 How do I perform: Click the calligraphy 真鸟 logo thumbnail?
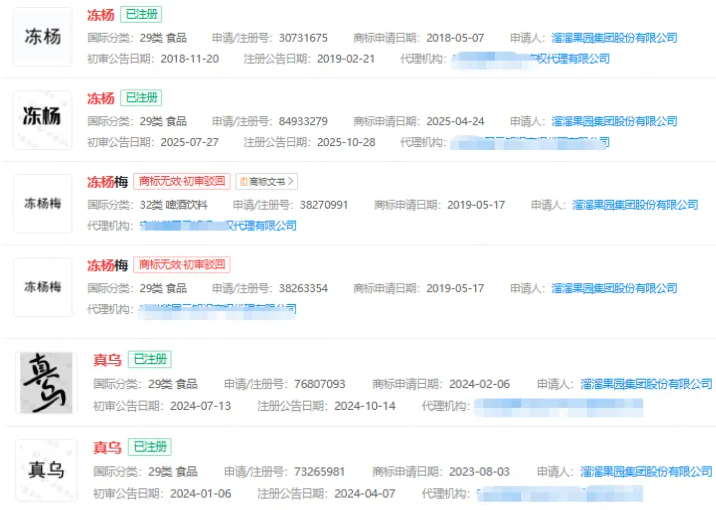coord(46,382)
